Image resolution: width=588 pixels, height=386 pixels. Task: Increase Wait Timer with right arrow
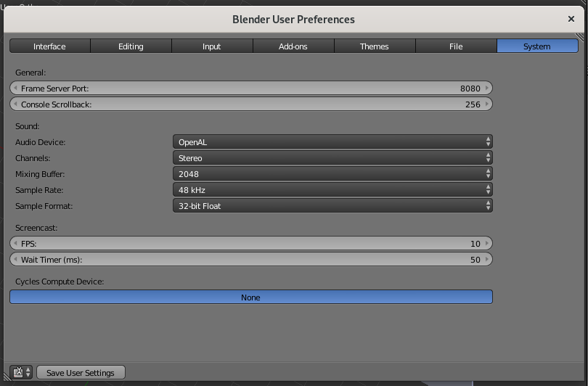(487, 259)
